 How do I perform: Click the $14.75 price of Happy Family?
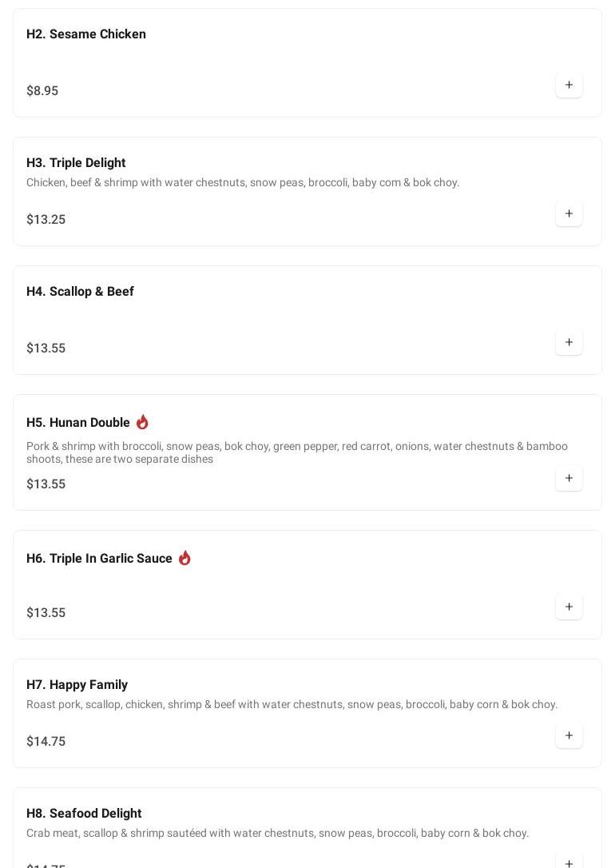[46, 742]
